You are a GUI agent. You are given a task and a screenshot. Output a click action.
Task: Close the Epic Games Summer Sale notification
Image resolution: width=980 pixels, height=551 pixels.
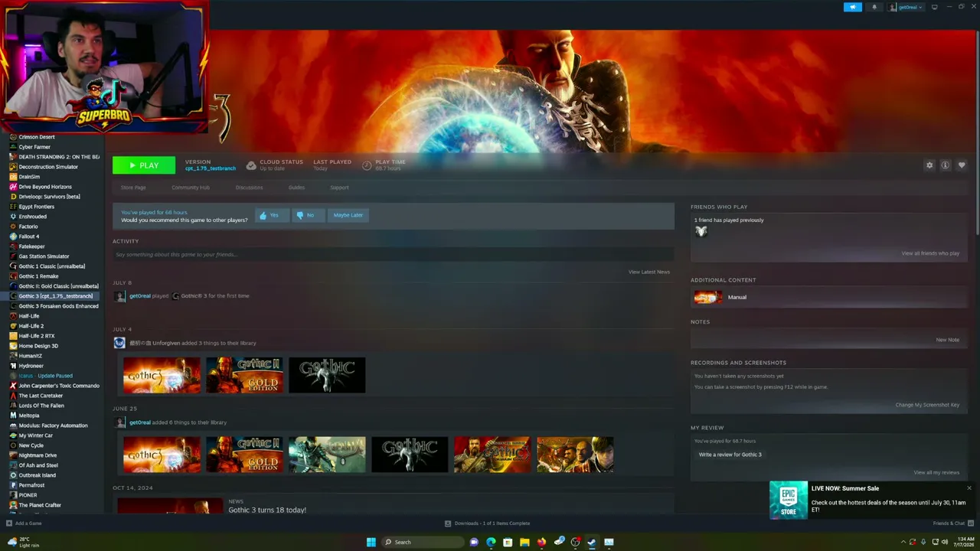969,488
